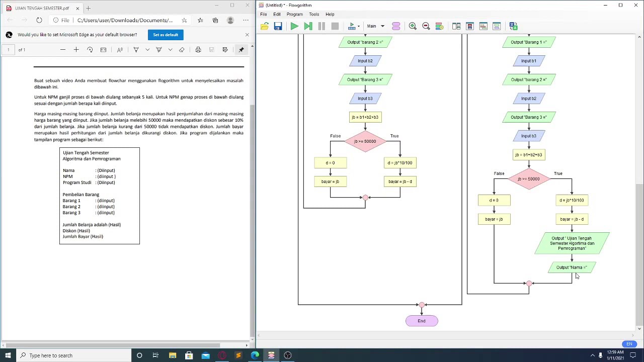Screen dimensions: 644x362
Task: Open Flowgorithm Tools menu
Action: 314,14
